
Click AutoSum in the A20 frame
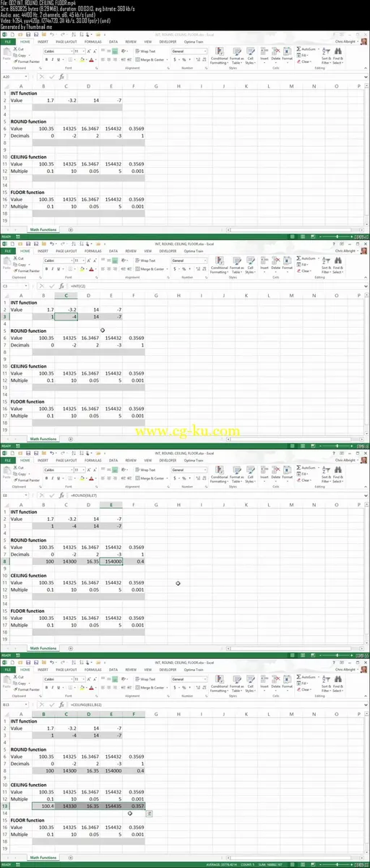pyautogui.click(x=306, y=48)
